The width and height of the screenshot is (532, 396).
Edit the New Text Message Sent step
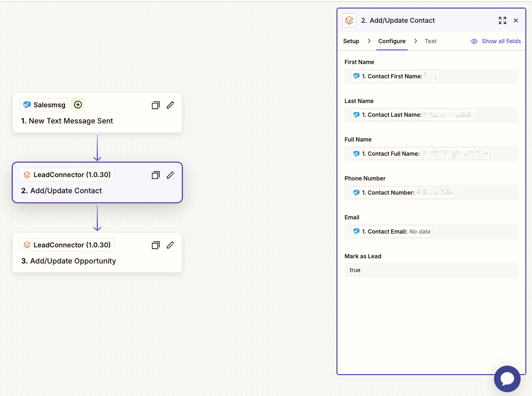coord(171,105)
